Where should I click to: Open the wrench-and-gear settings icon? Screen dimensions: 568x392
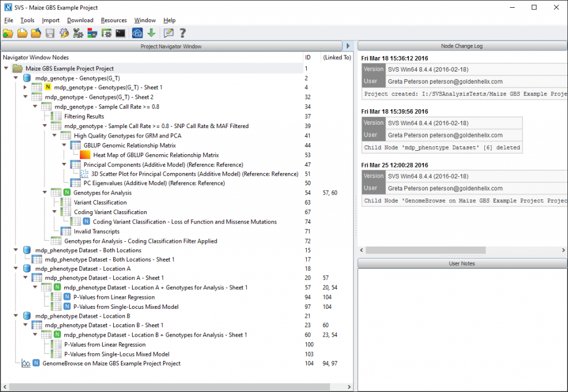[x=64, y=33]
